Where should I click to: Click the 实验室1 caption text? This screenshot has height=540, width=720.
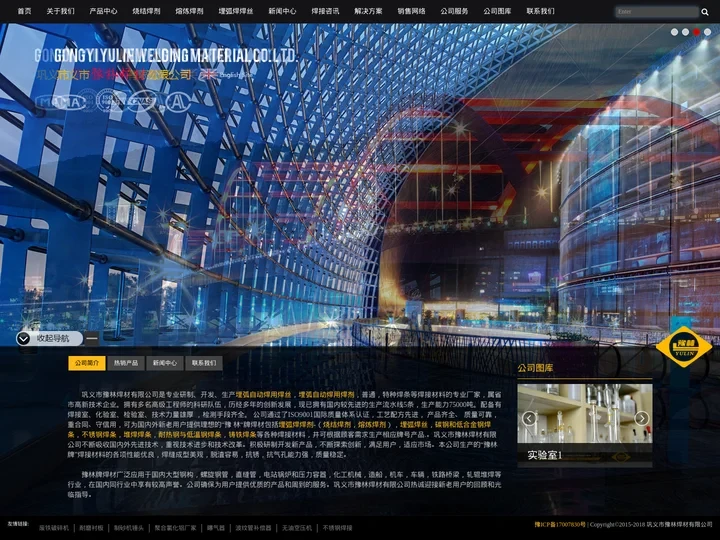[545, 456]
